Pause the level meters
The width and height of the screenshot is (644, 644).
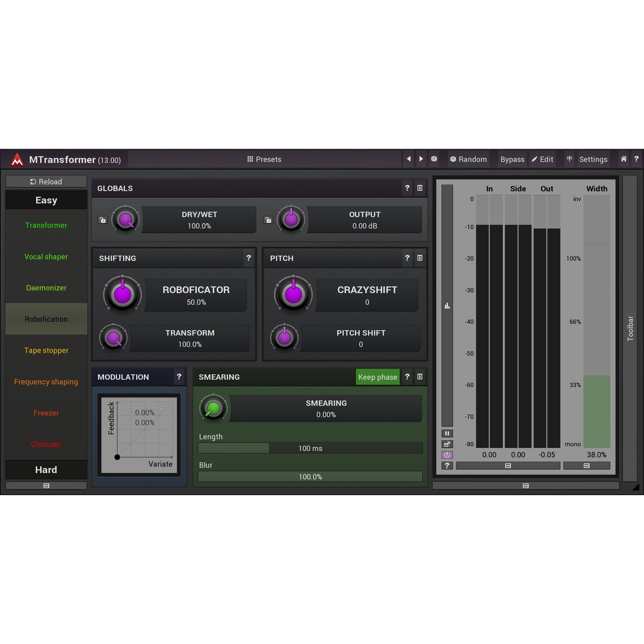(447, 433)
